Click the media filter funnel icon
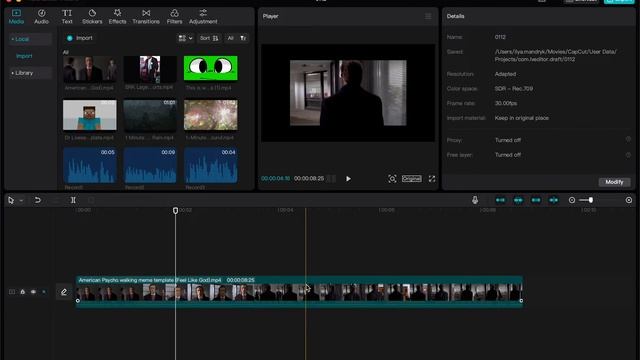 pyautogui.click(x=243, y=38)
